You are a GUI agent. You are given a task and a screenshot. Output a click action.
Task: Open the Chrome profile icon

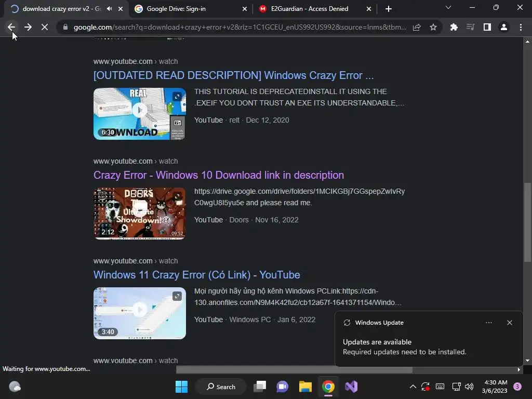(x=504, y=27)
